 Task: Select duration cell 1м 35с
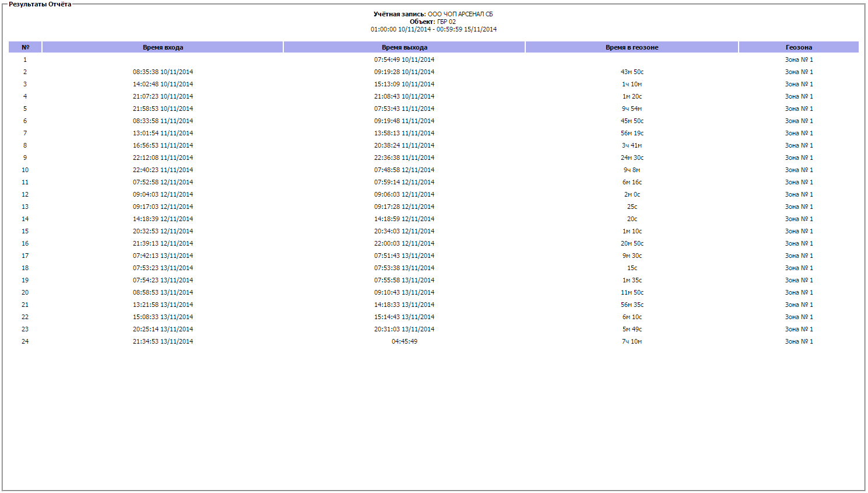[x=632, y=280]
